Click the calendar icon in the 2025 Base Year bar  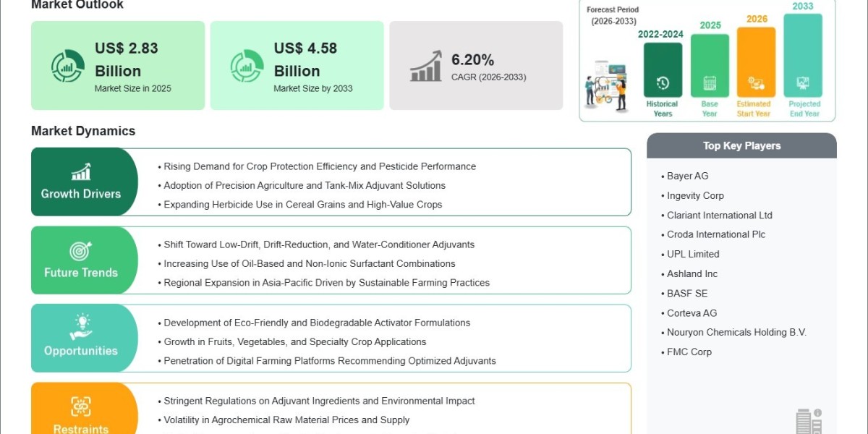[710, 82]
